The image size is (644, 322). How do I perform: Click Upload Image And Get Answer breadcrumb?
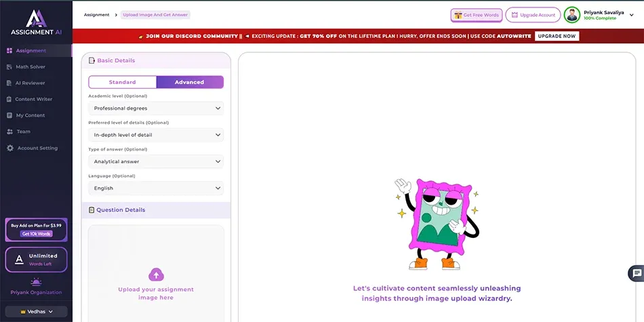click(x=155, y=15)
